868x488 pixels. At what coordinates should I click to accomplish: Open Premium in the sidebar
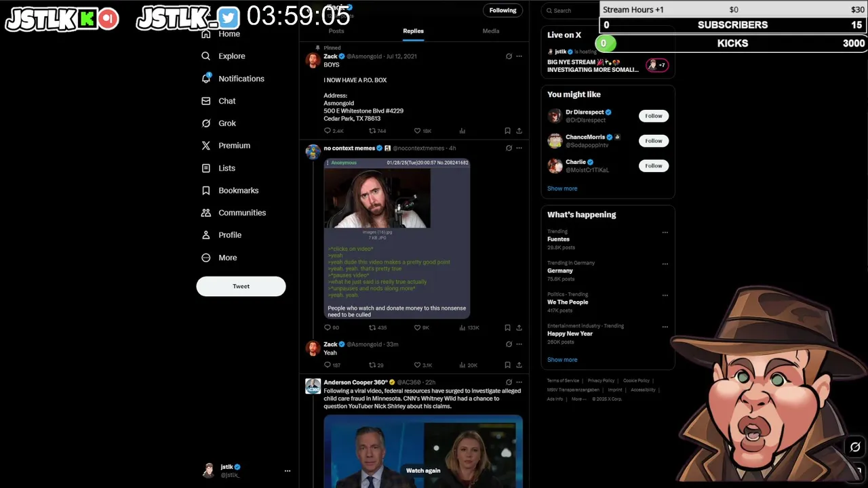pos(226,146)
